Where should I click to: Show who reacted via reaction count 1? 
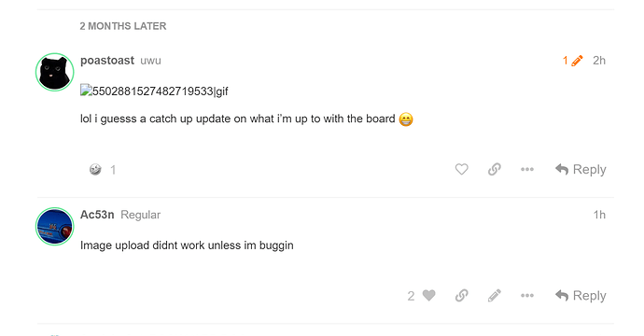coord(113,170)
